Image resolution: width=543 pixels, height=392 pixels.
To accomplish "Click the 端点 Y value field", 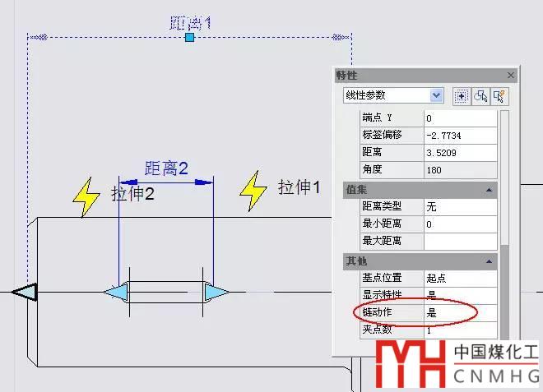I will pos(461,118).
